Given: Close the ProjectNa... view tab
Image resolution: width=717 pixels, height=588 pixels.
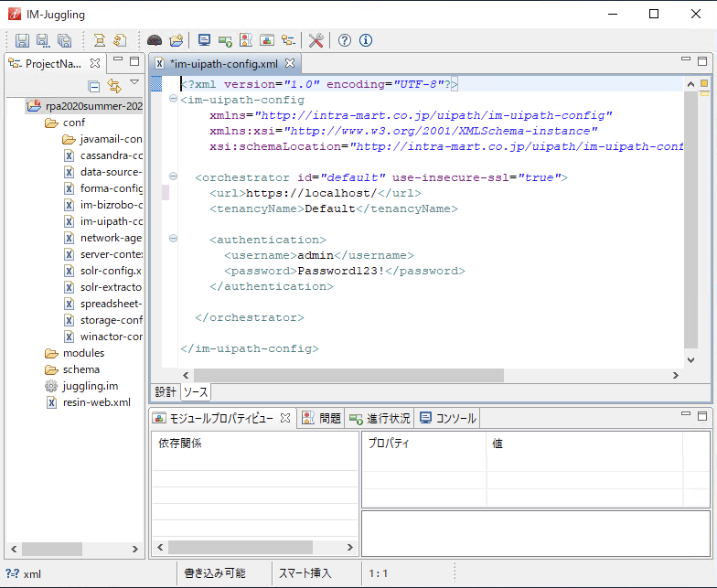Looking at the screenshot, I should pos(95,63).
